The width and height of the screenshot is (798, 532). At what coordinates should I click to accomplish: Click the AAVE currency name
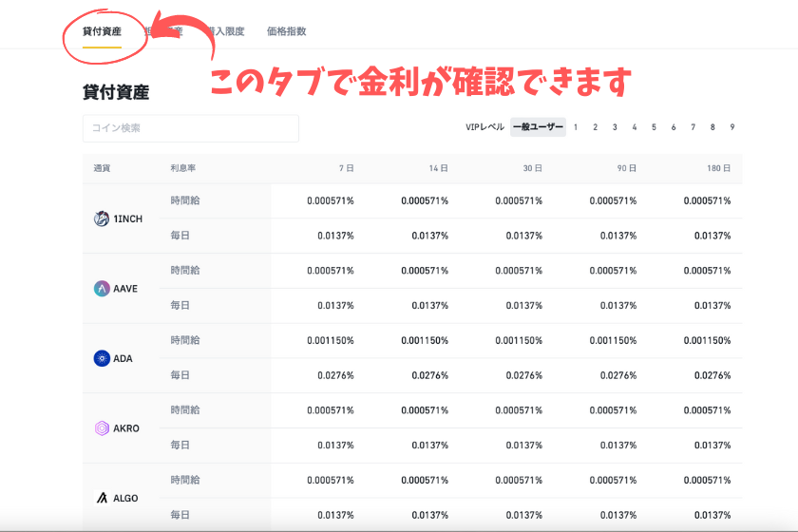point(125,289)
